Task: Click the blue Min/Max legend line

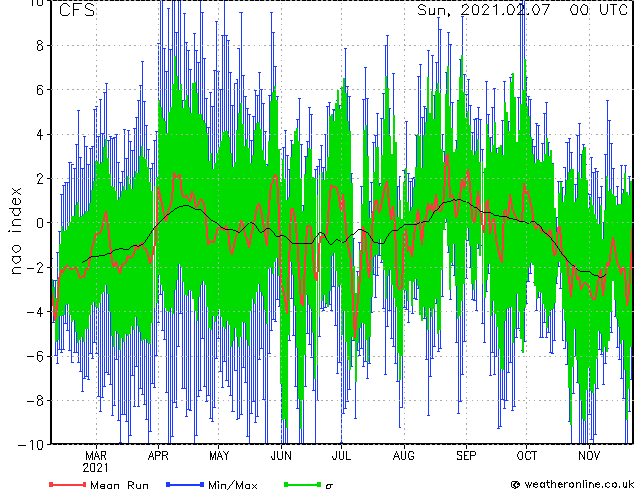Action: pos(185,484)
